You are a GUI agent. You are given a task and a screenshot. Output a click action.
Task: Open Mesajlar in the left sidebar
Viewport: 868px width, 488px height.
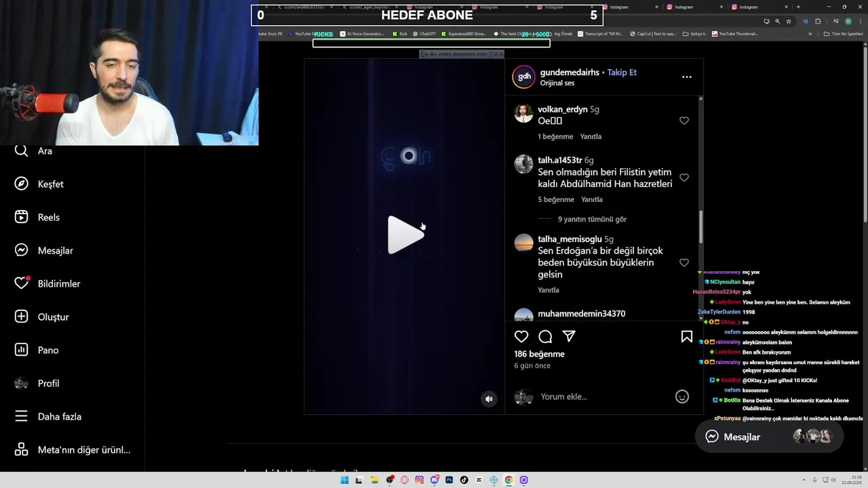click(x=44, y=251)
